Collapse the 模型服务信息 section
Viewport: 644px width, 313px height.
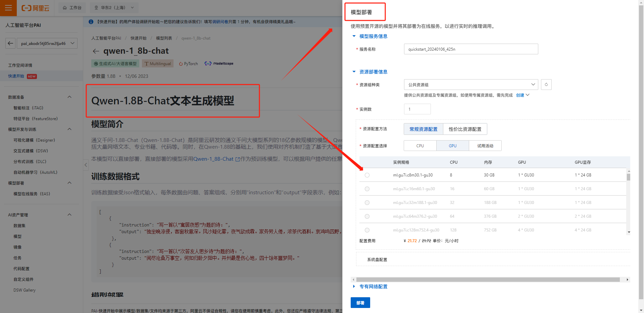pyautogui.click(x=370, y=36)
